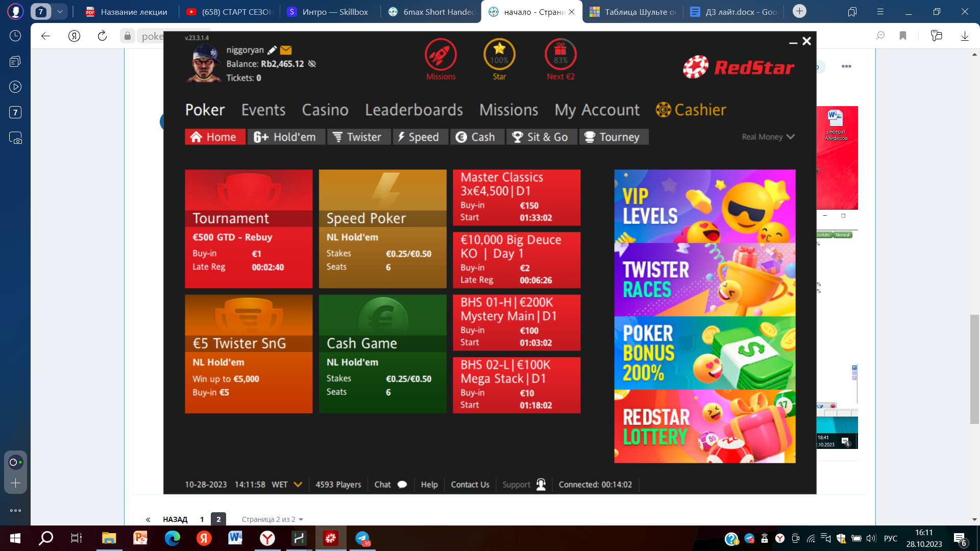Open Master Classics 3x€4,500 tournament
Viewport: 980px width, 551px height.
[x=517, y=197]
